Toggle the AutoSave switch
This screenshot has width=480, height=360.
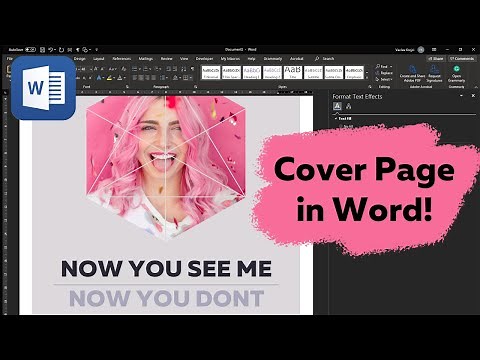coord(30,50)
